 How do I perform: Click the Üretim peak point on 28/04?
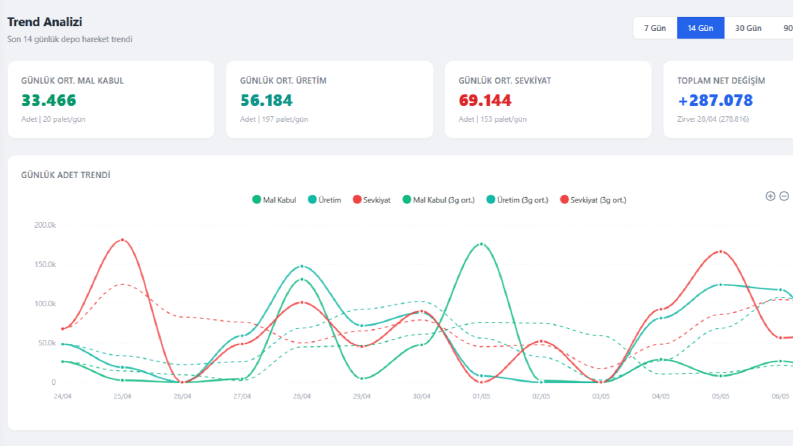[302, 266]
